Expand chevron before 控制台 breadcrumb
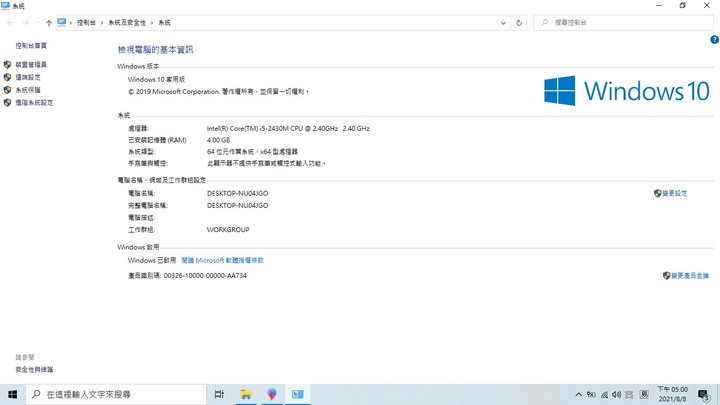This screenshot has height=405, width=720. tap(71, 22)
